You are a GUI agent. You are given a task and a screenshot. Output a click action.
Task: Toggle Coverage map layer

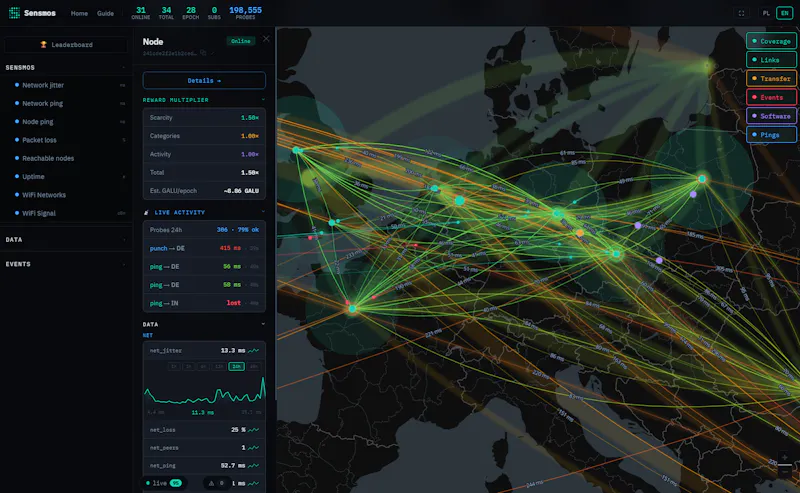[x=771, y=41]
